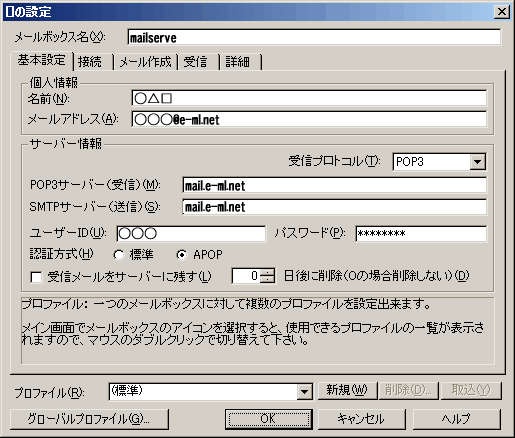Viewport: 515px width, 438px height.
Task: Focus the パスワード input field
Action: (x=421, y=233)
